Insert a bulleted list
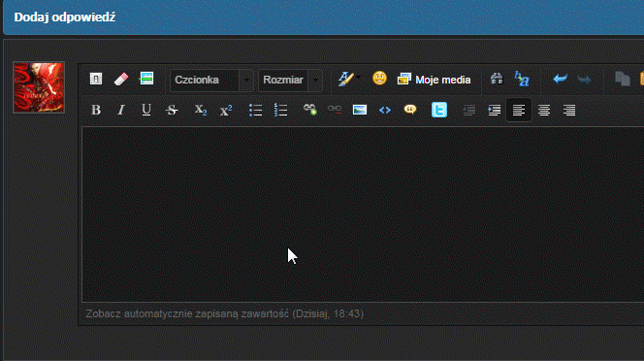 pos(255,111)
